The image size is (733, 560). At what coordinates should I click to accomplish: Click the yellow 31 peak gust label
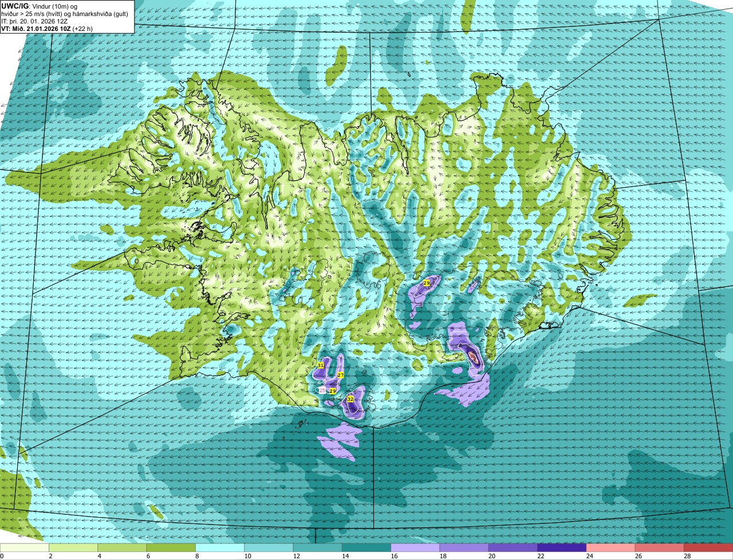(321, 365)
